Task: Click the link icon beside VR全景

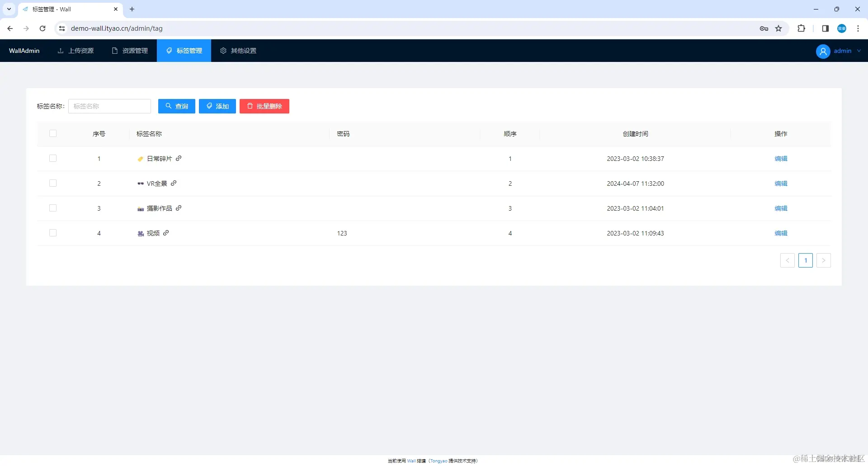Action: tap(174, 183)
